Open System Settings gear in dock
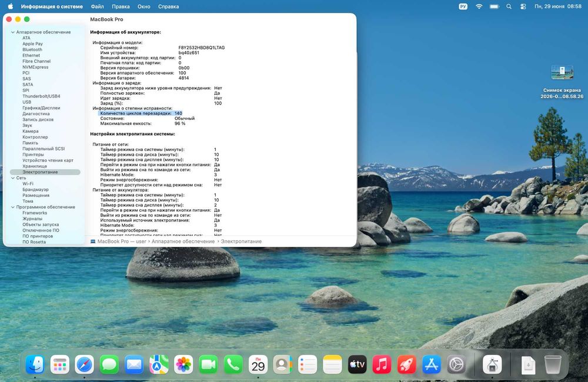This screenshot has height=382, width=588. click(x=456, y=364)
